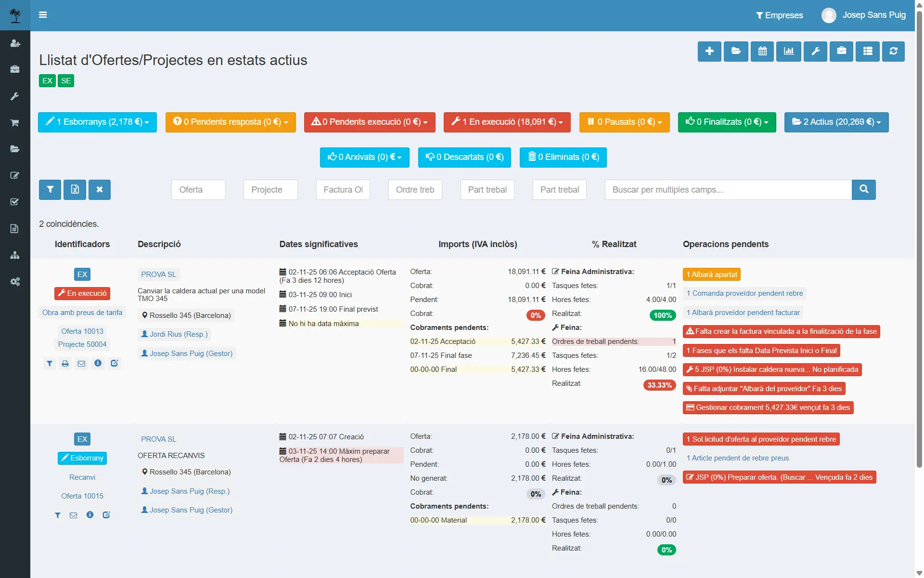Open the Oferta 10013 link

pos(82,331)
